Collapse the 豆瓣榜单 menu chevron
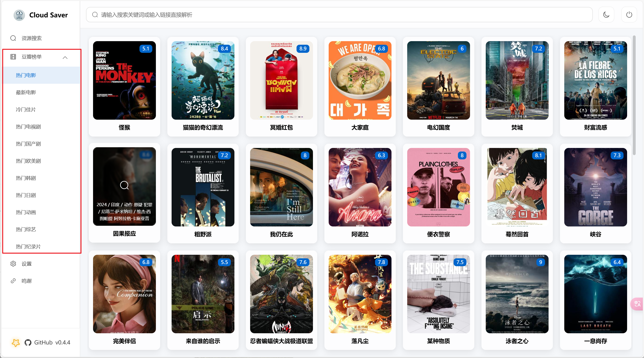Screen dimensions: 644x358 [x=65, y=58]
